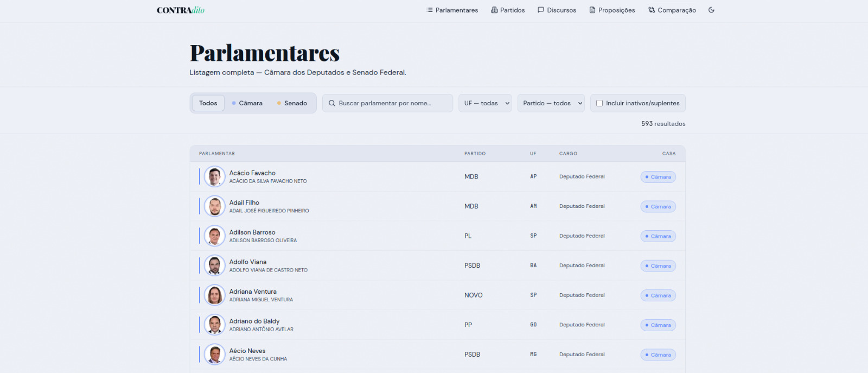The height and width of the screenshot is (373, 868).
Task: Click the Câmara badge in Adolfo Viana row
Action: pos(658,266)
